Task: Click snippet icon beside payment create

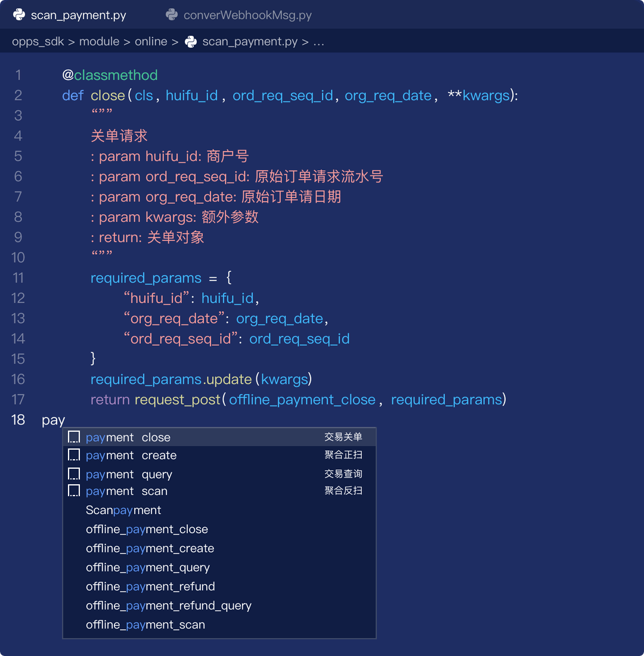Action: tap(74, 455)
